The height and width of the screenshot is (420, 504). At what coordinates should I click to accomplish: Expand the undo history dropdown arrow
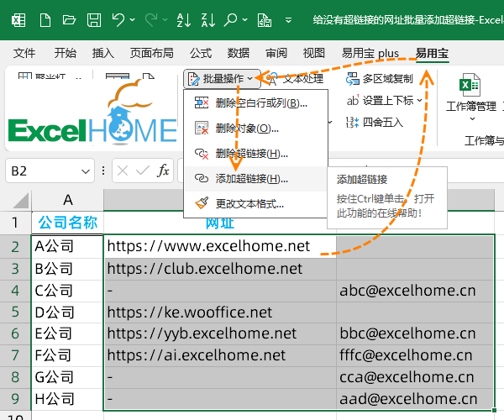132,20
